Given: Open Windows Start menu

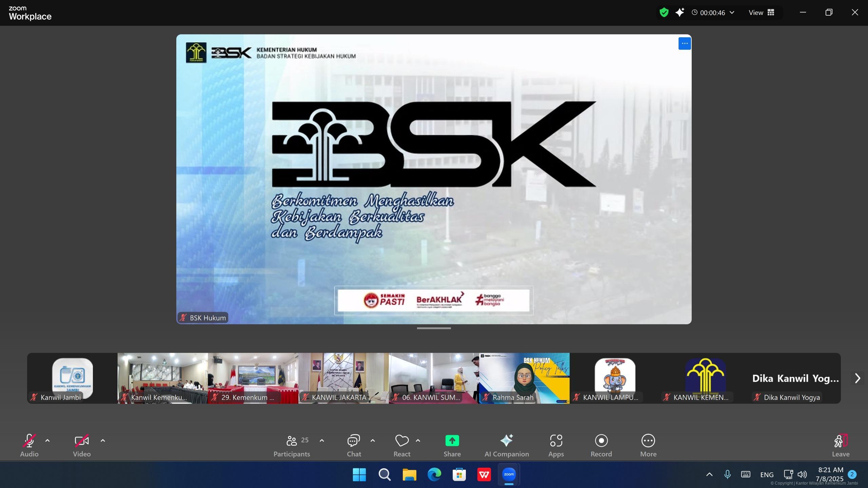Looking at the screenshot, I should 359,474.
